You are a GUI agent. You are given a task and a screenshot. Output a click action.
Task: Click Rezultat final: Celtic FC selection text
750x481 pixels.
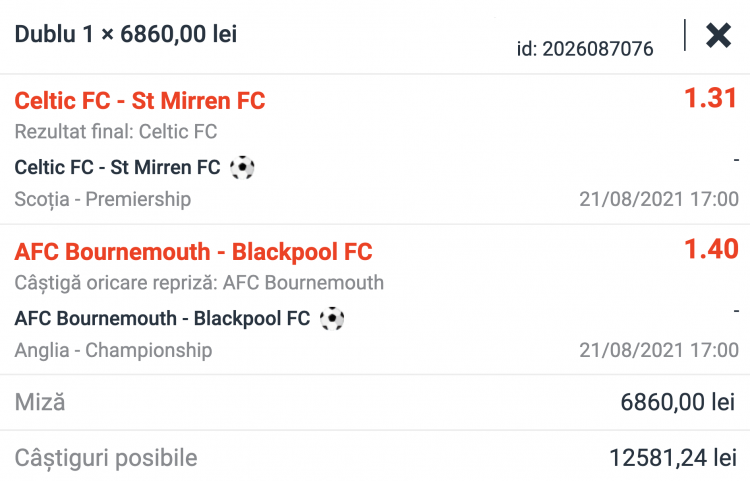tap(116, 132)
